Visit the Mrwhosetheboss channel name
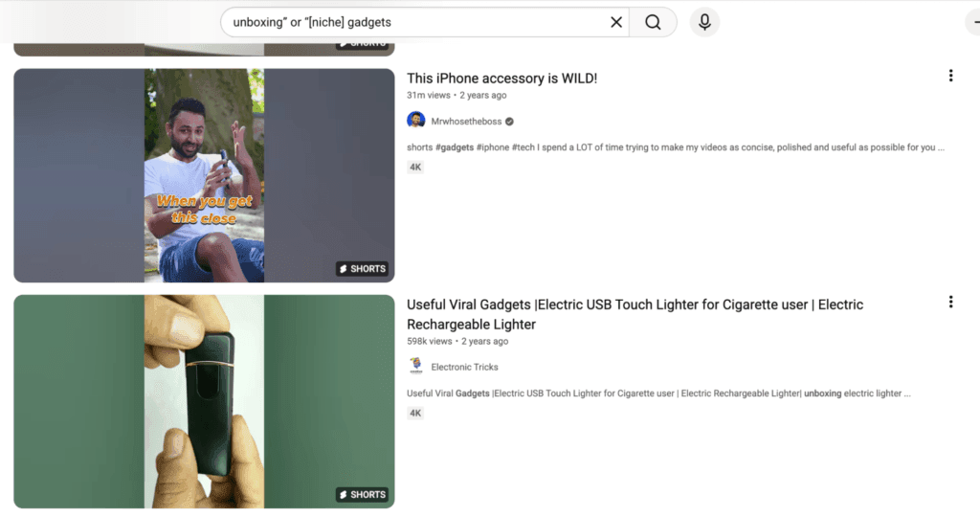 coord(466,122)
